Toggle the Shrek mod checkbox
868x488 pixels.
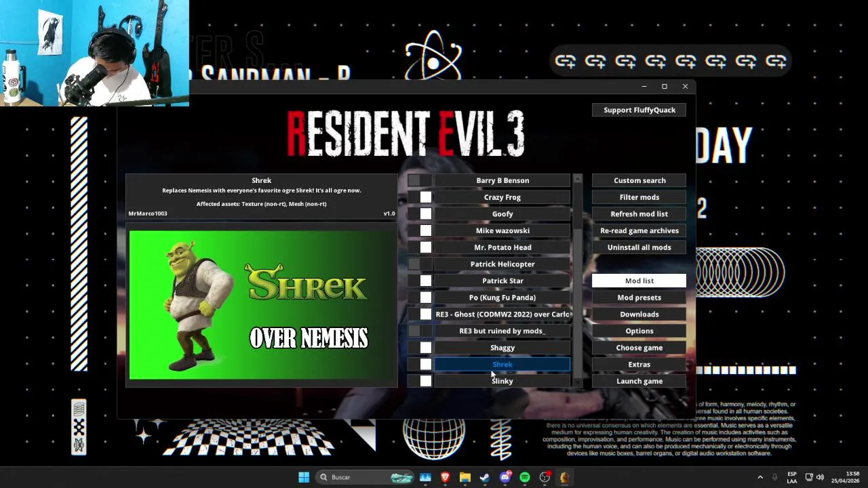click(419, 364)
